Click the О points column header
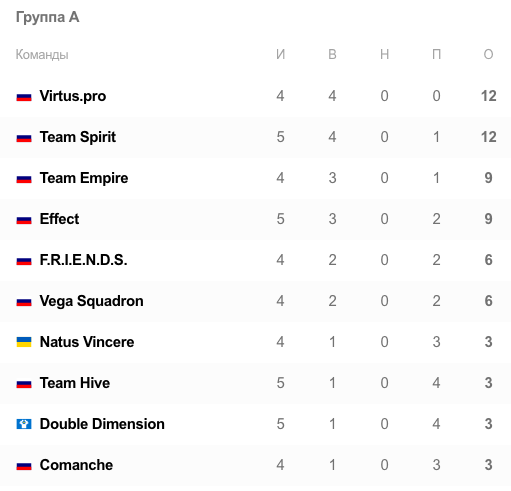The width and height of the screenshot is (511, 491). click(488, 54)
